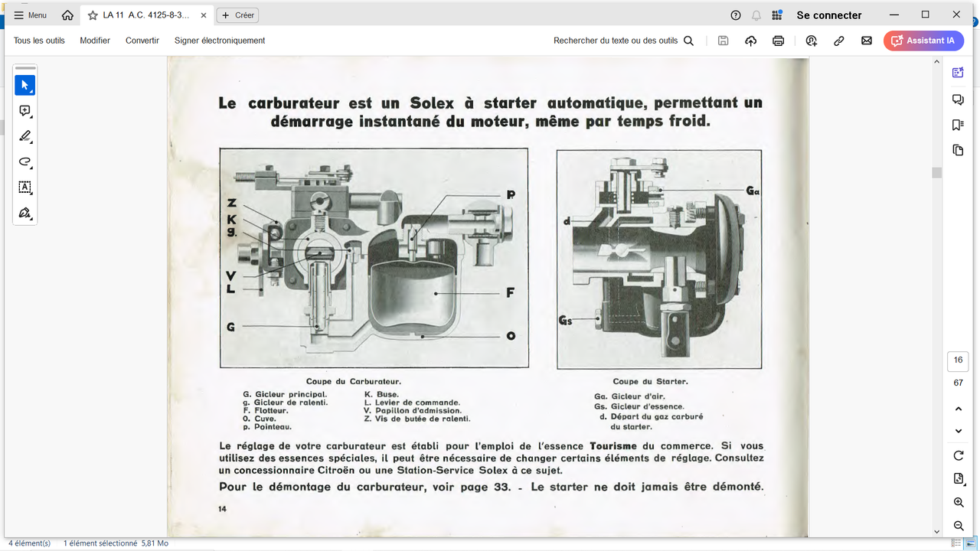Click the total page count 67
The image size is (980, 551).
(x=958, y=383)
